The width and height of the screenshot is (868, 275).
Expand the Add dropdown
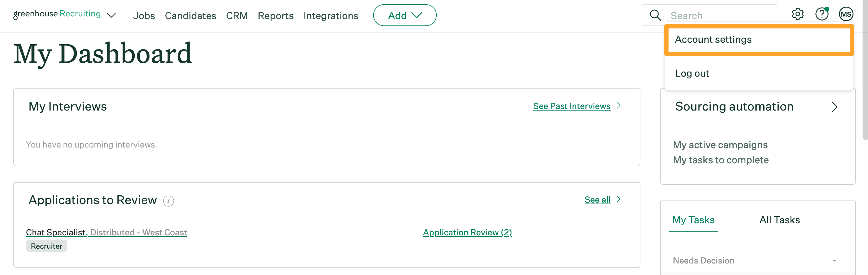click(x=404, y=15)
